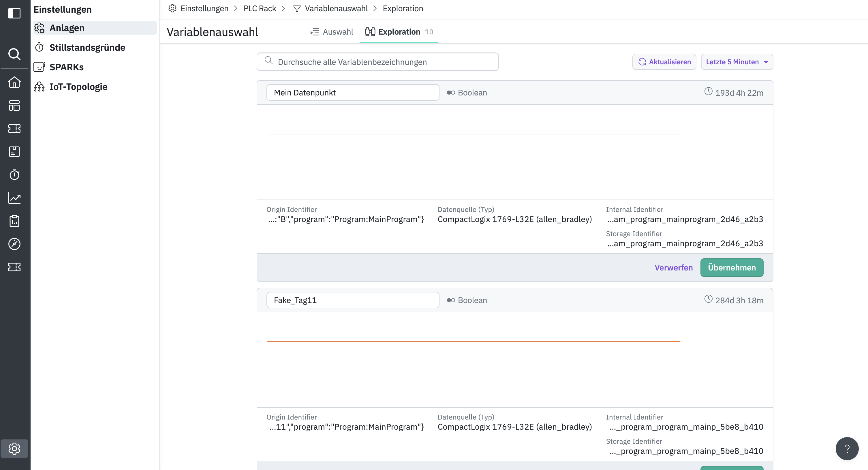Expand the Letzte 5 Minuten dropdown
The height and width of the screenshot is (470, 868).
click(737, 62)
